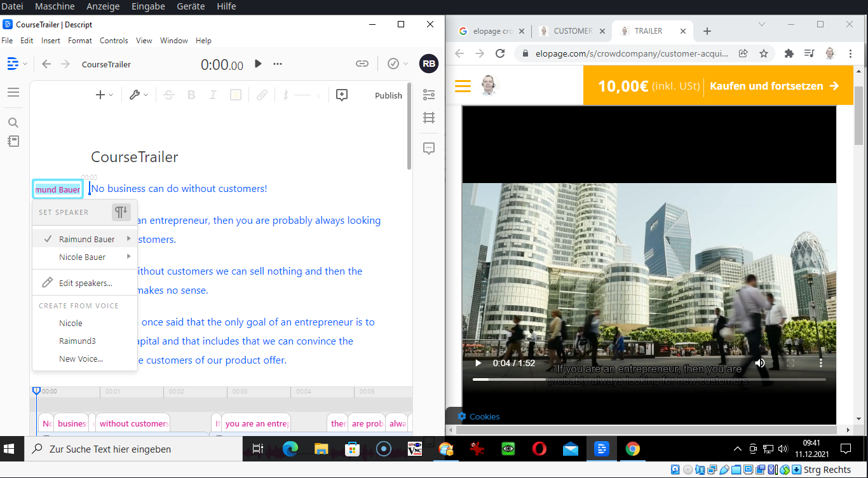868x478 pixels.
Task: Open the publish checkmark dropdown
Action: tap(396, 64)
